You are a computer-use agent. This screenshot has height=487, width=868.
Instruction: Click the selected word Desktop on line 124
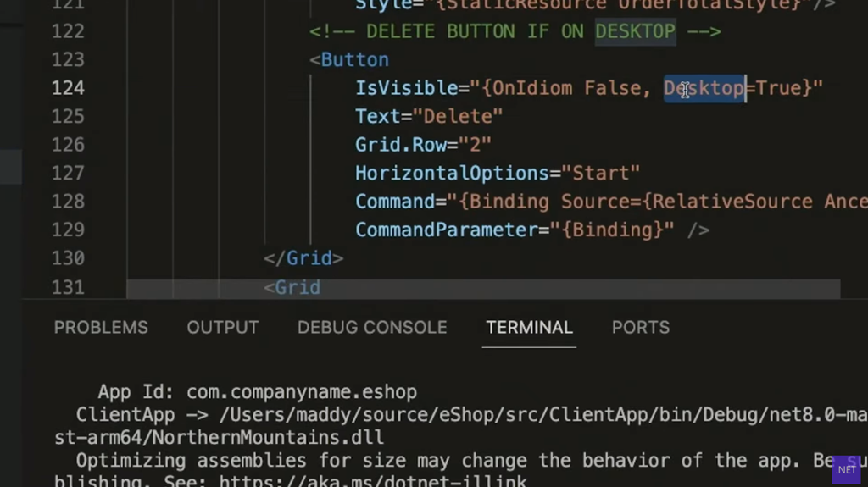[x=704, y=87]
